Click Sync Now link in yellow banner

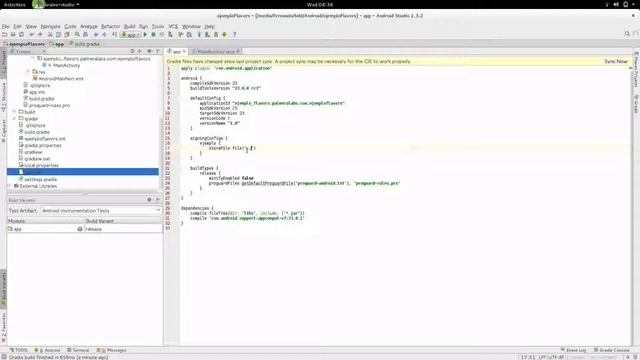pos(616,61)
